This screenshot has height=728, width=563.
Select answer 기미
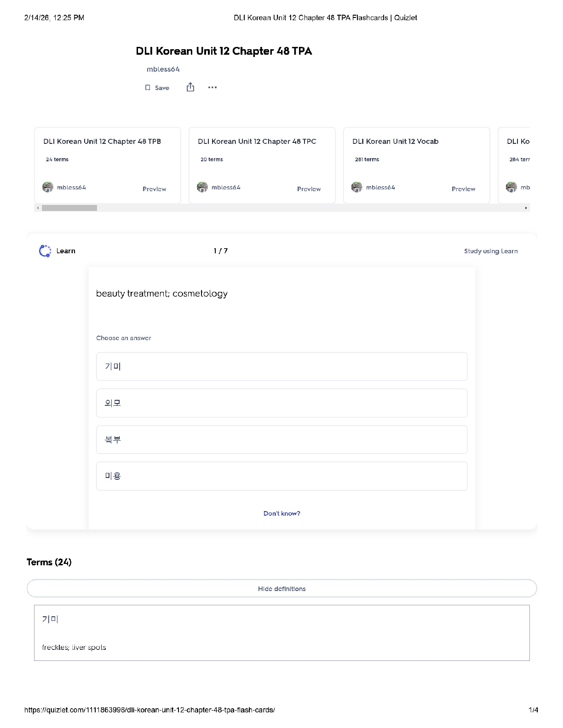pyautogui.click(x=281, y=367)
